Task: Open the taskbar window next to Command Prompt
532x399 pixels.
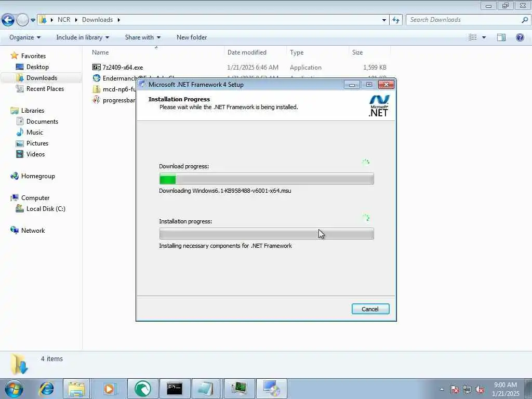Action: [206, 389]
